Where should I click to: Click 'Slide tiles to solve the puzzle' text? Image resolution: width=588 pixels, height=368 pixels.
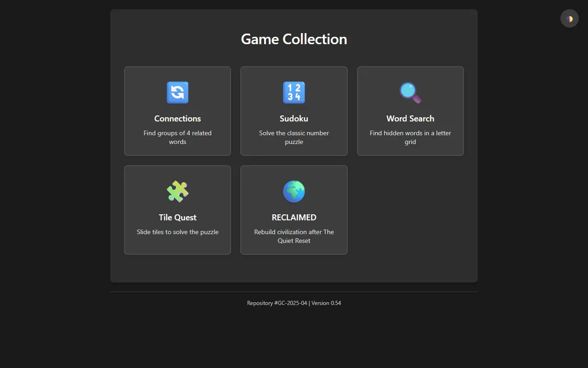tap(177, 232)
